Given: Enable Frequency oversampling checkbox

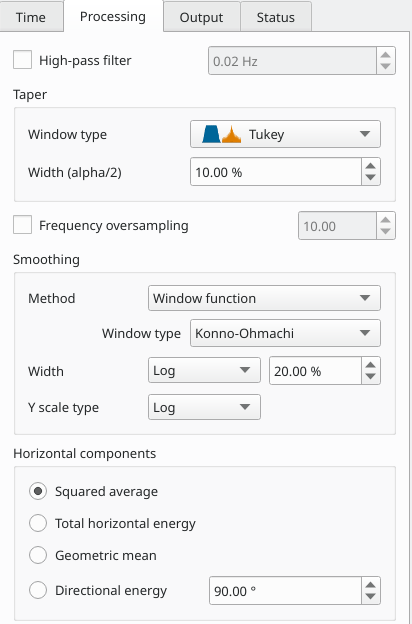Looking at the screenshot, I should click(x=23, y=225).
